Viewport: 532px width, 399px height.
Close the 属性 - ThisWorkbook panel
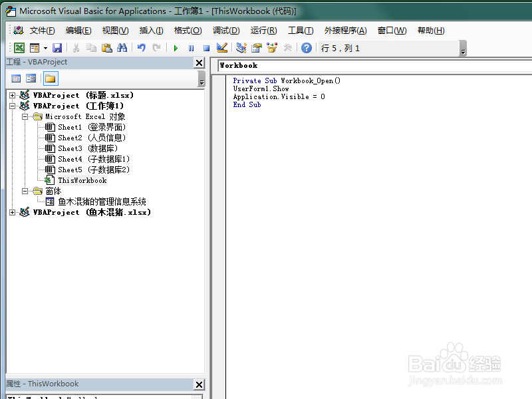pos(199,384)
